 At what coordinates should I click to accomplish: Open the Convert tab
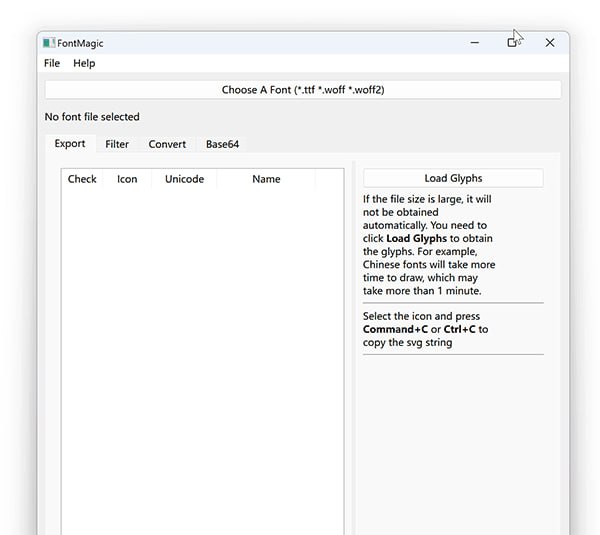click(x=167, y=144)
